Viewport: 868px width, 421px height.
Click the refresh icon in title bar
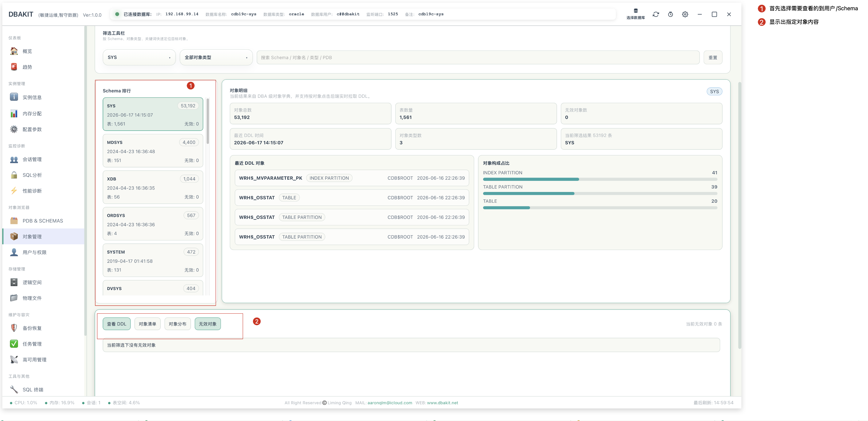tap(656, 14)
